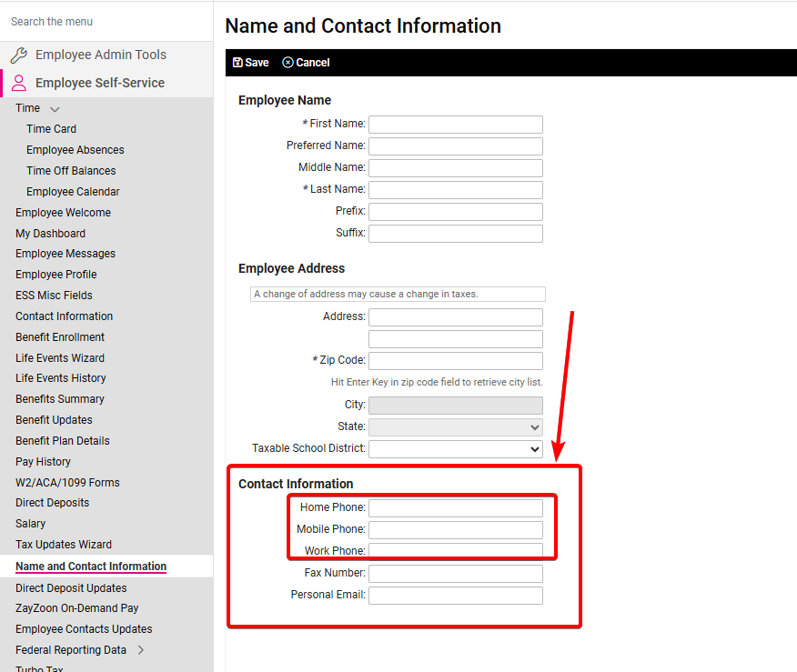
Task: Open Contact Information in sidebar
Action: [64, 316]
